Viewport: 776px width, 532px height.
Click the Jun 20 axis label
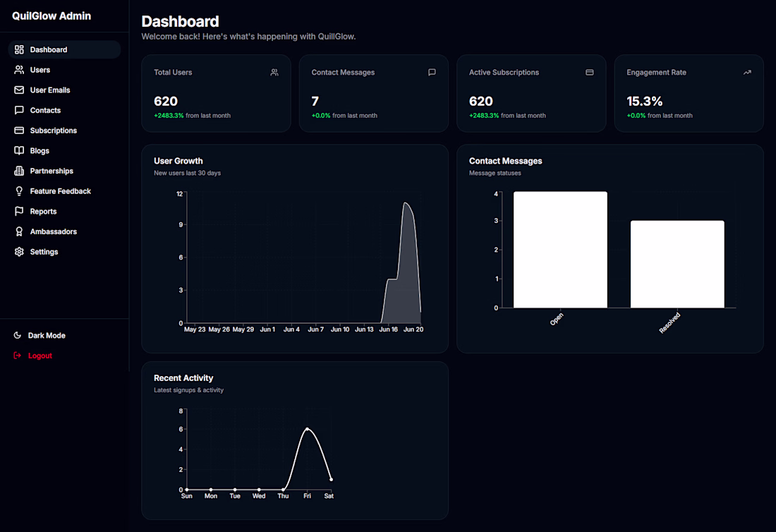413,330
